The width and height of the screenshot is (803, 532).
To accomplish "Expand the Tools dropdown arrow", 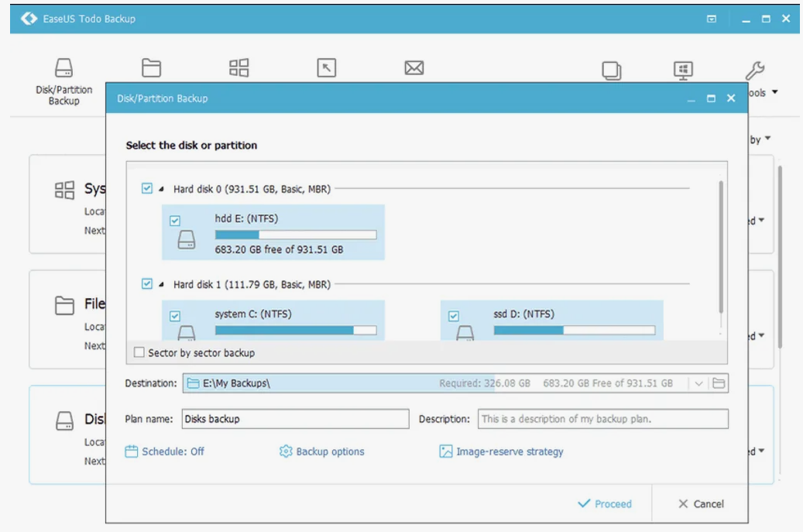I will [x=775, y=92].
